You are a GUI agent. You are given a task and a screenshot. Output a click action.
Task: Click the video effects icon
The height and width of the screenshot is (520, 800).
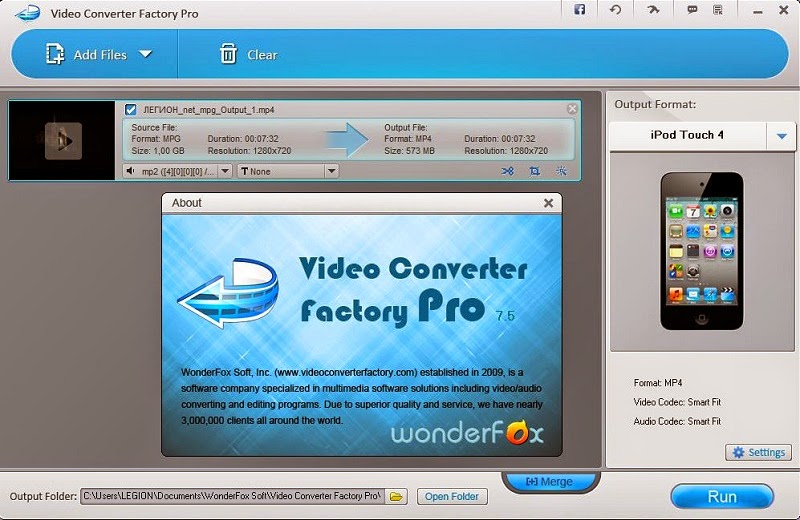(x=561, y=171)
